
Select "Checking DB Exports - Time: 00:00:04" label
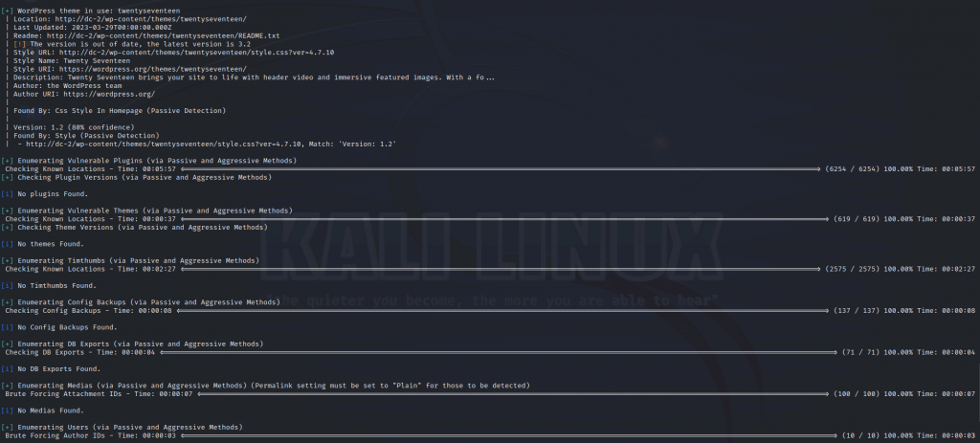tap(80, 352)
